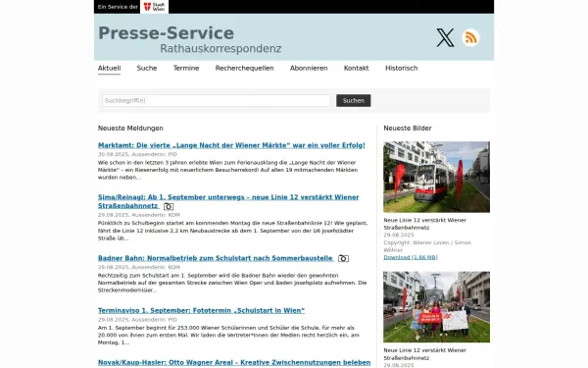
Task: Click the Rathauskorrespondenz subtitle
Action: (220, 49)
